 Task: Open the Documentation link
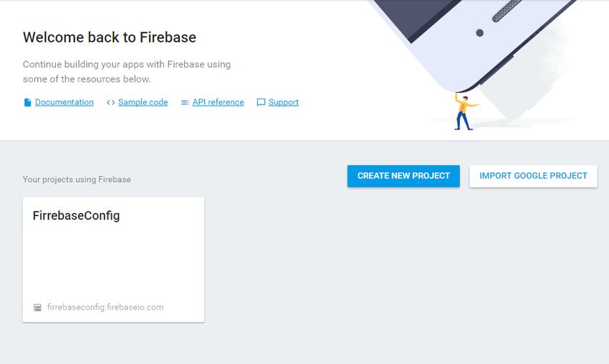point(64,102)
